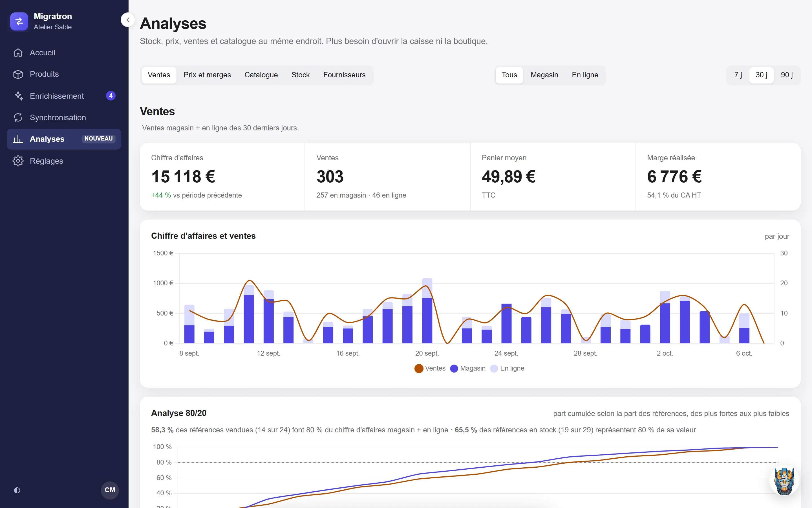Select the 7 j period

[738, 75]
